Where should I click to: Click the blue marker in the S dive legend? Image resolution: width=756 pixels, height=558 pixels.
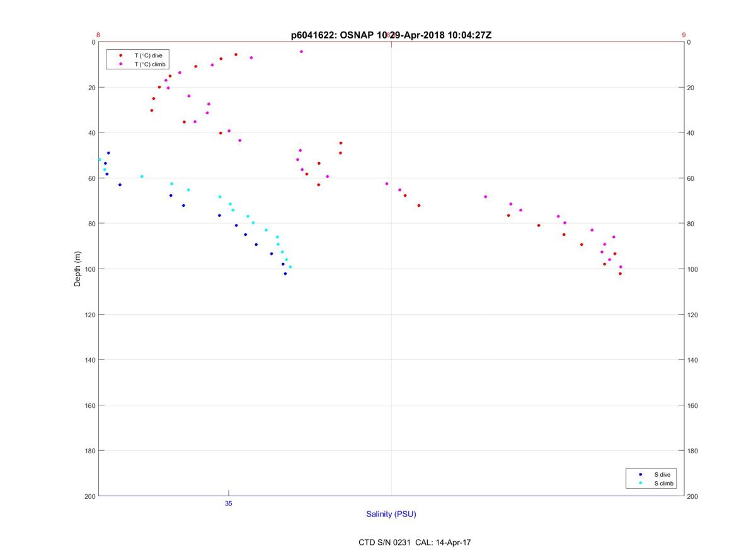point(641,474)
